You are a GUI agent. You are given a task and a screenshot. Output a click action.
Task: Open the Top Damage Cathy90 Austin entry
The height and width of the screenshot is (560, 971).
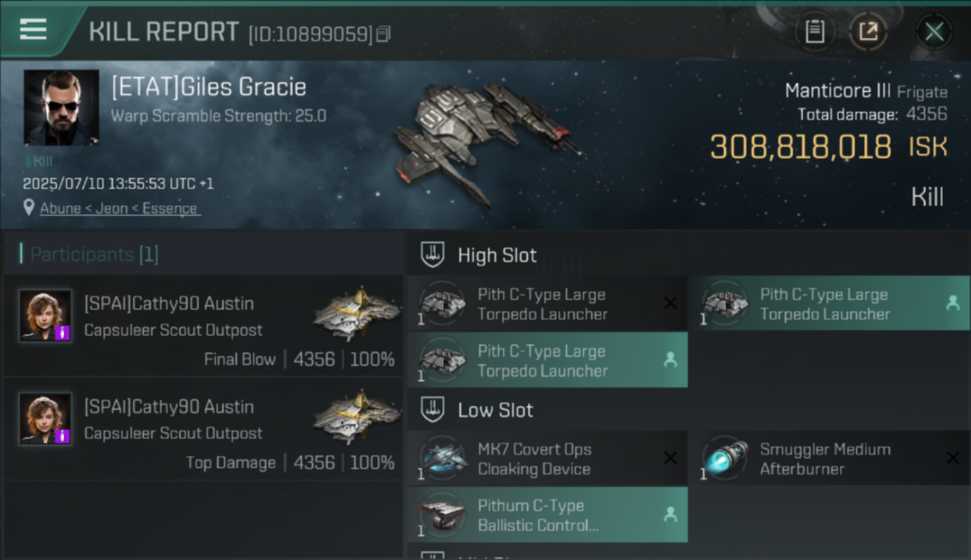point(203,429)
